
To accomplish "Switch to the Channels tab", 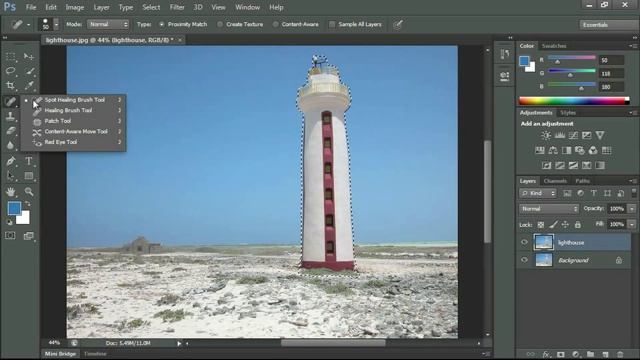I will point(555,181).
